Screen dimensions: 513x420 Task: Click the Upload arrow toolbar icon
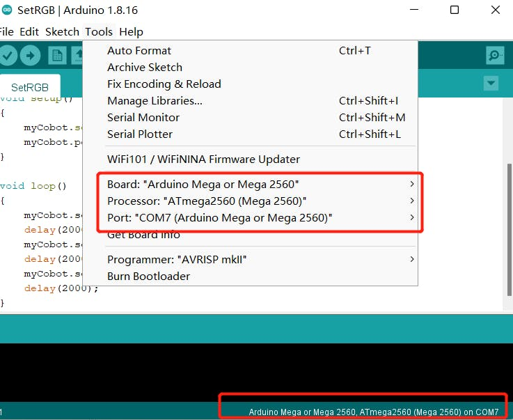[30, 55]
